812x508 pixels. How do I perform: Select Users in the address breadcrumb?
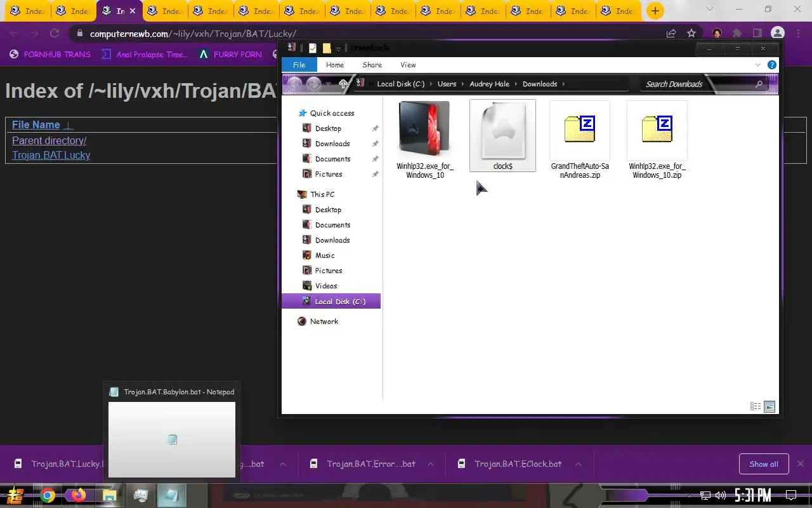447,84
